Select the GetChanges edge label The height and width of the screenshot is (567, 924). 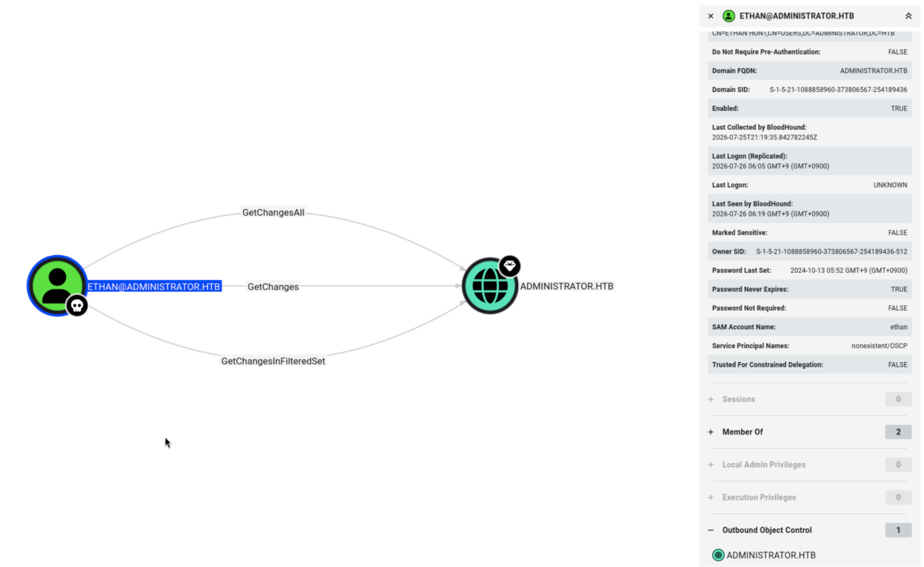point(273,286)
